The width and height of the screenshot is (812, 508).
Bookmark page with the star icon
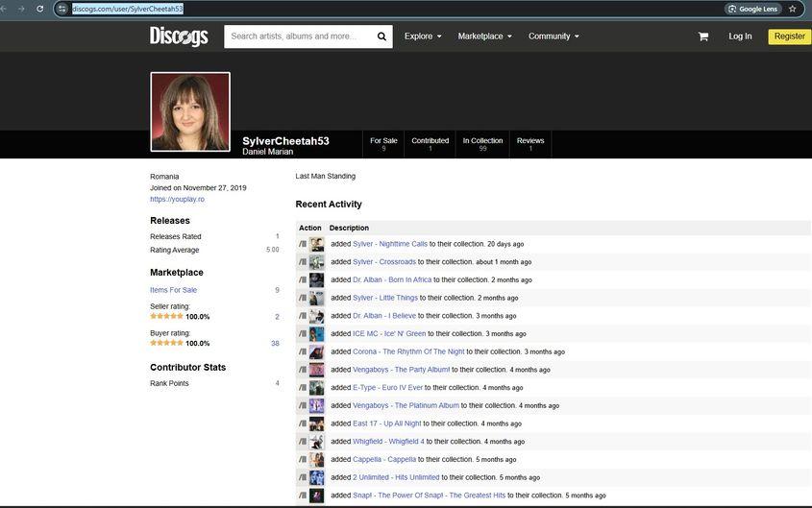793,9
